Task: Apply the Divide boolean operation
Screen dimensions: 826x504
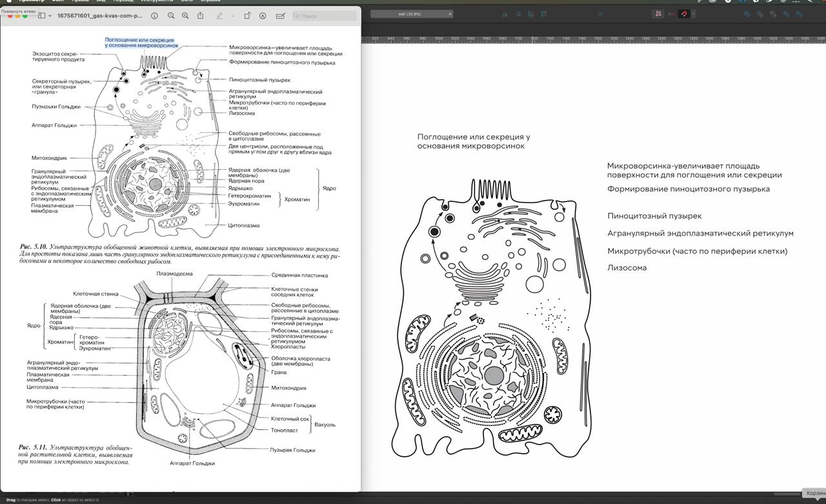Action: coord(799,14)
